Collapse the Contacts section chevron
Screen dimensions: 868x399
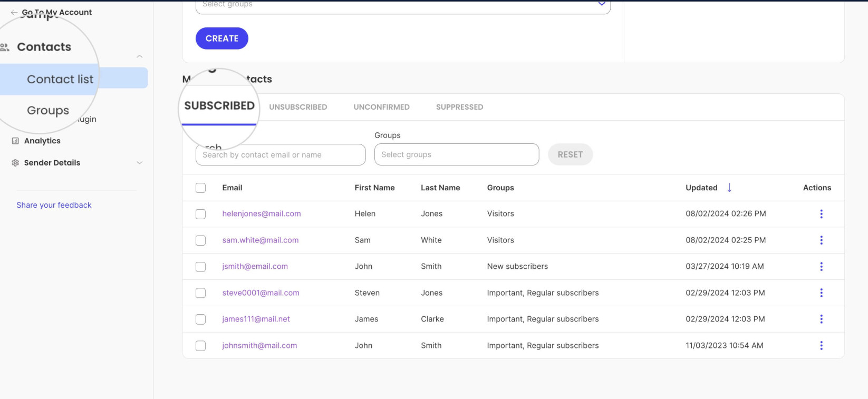tap(139, 56)
